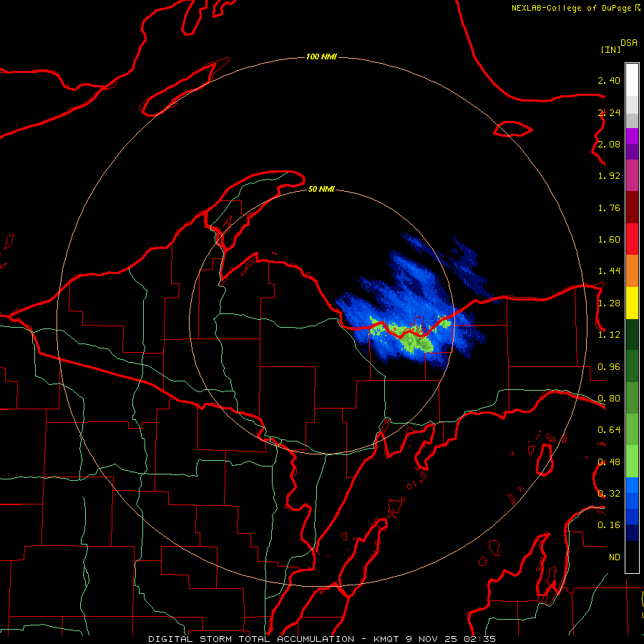Click the 50 NMI range ring label
The width and height of the screenshot is (644, 644).
pos(321,190)
